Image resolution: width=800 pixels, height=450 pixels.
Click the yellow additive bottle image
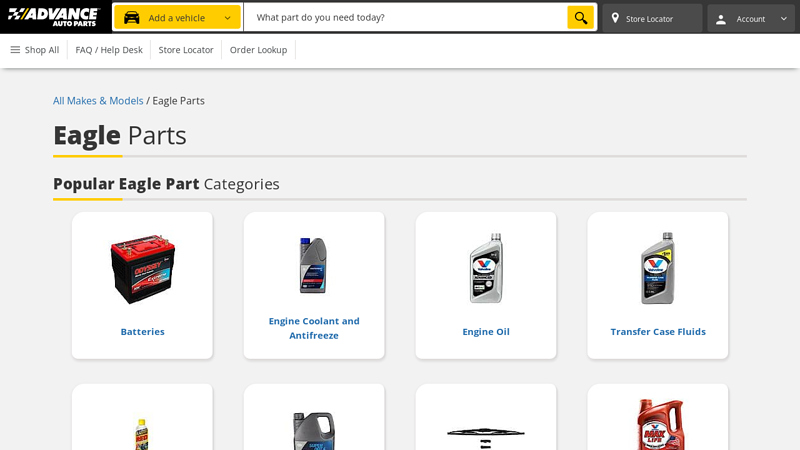point(142,434)
